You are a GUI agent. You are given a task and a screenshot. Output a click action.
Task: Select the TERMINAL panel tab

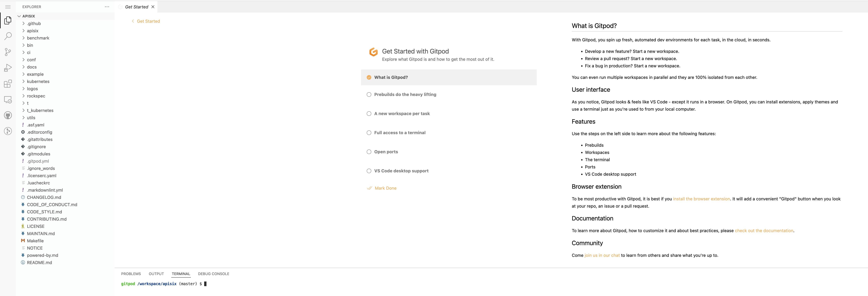tap(181, 274)
